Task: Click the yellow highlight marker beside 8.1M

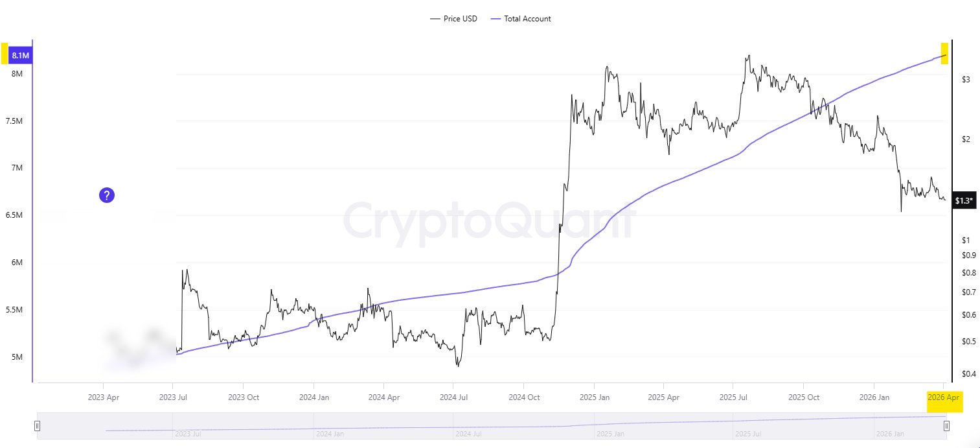Action: coord(4,53)
